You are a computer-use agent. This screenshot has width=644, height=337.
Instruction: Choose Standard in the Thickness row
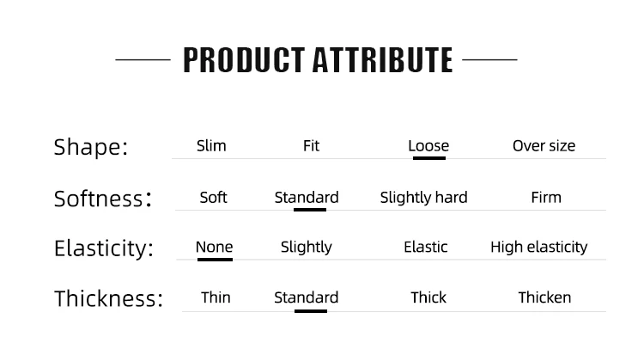[x=306, y=297]
